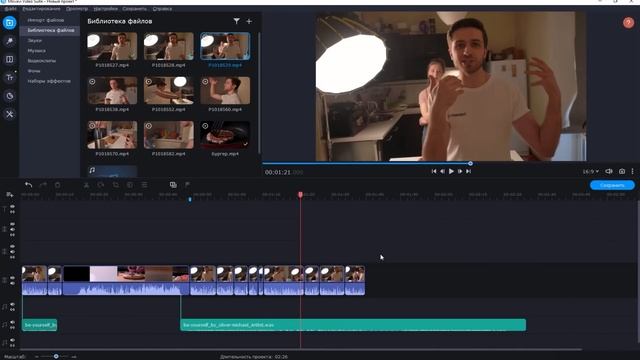Click the preview seek bar handle
Screen dimensions: 640x360
click(470, 163)
